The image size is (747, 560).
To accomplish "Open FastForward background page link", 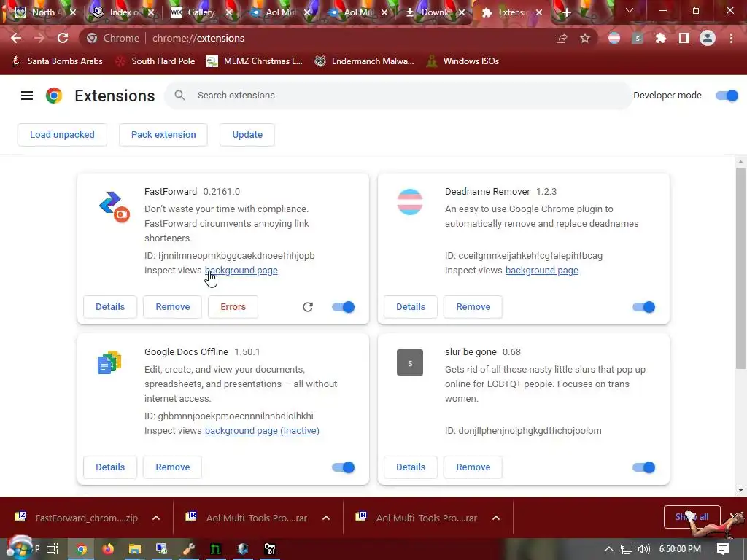I will pos(241,271).
